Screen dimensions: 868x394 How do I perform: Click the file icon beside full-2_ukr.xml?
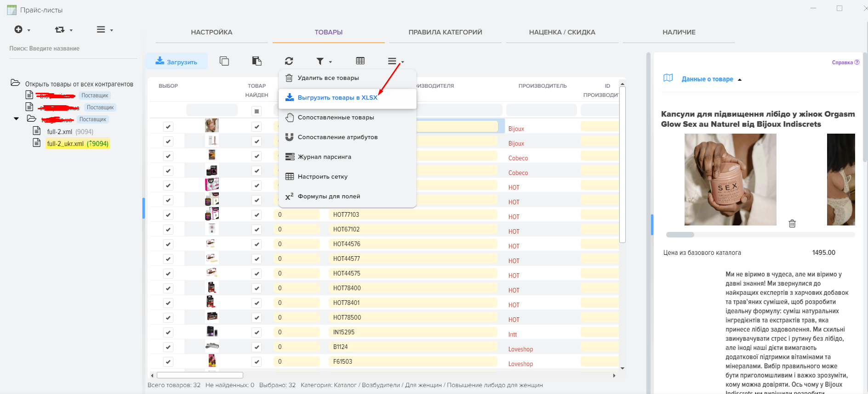[37, 143]
